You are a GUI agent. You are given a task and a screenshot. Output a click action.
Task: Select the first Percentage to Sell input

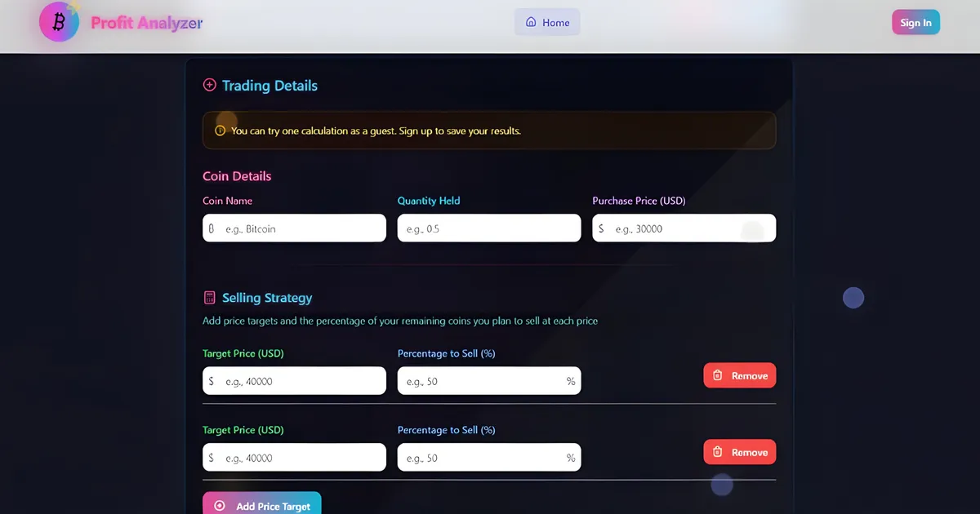pos(480,381)
